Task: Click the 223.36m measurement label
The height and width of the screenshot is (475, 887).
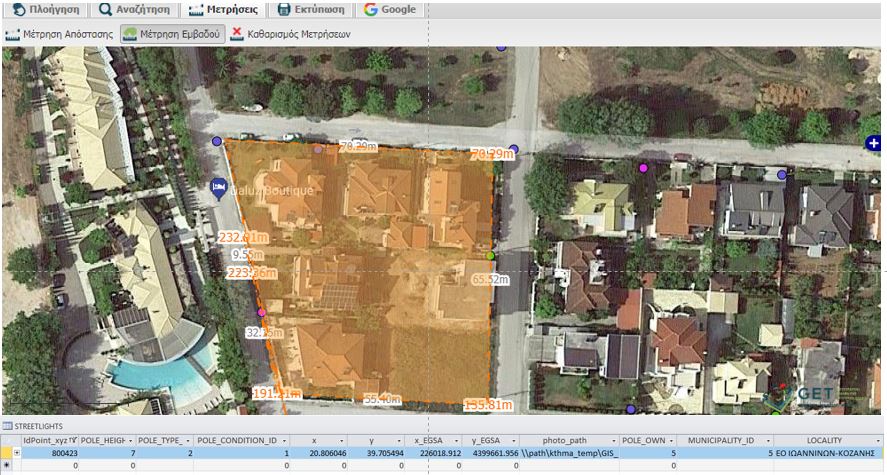Action: point(252,274)
